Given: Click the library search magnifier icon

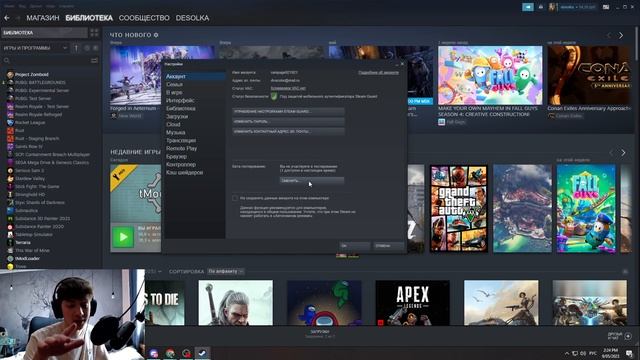Looking at the screenshot, I should pyautogui.click(x=7, y=60).
